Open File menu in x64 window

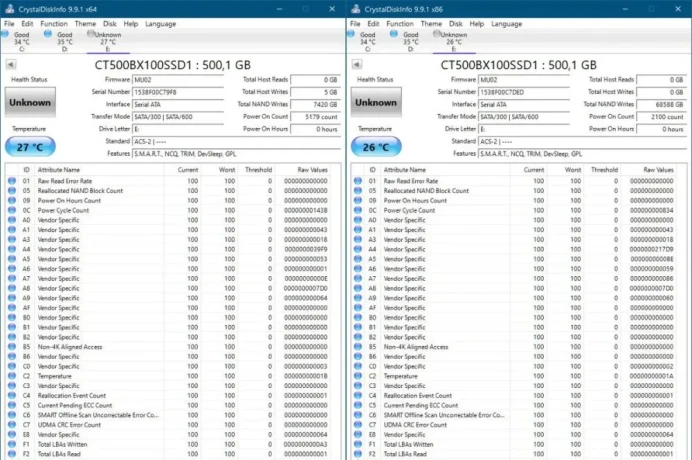(9, 24)
